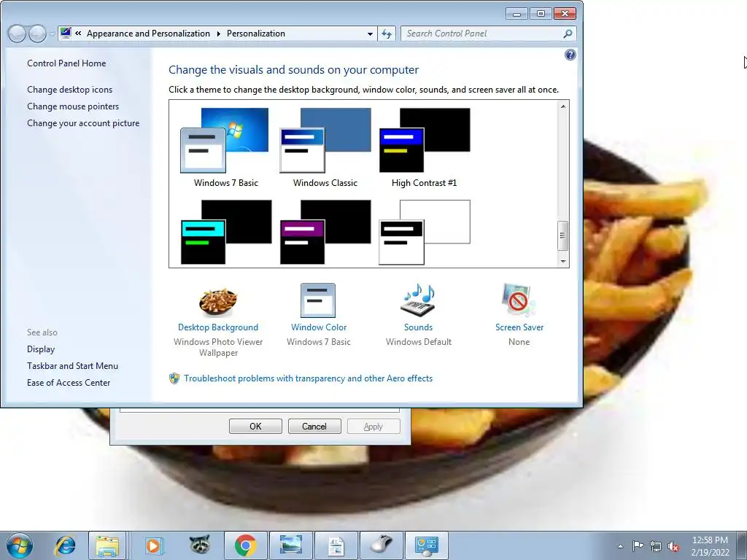Open Display under See also
The height and width of the screenshot is (560, 747).
[x=41, y=349]
